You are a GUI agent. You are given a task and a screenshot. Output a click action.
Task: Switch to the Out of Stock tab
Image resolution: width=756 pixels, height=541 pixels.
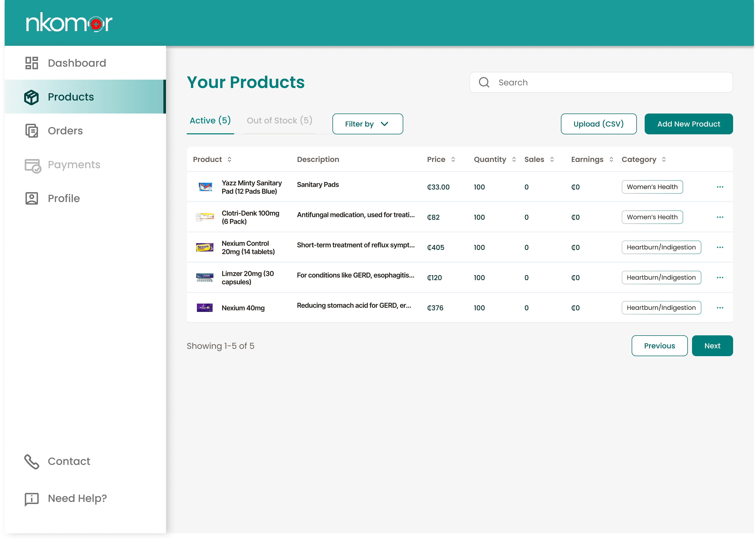click(x=279, y=121)
